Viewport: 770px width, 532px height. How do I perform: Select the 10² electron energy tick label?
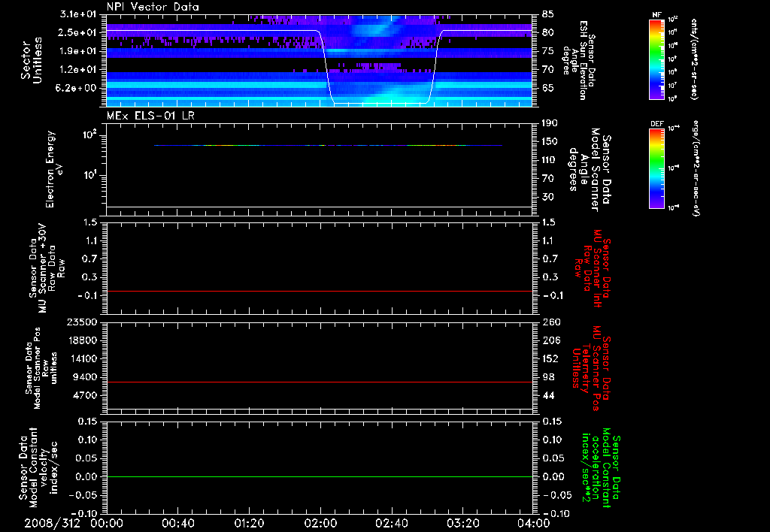click(x=89, y=135)
